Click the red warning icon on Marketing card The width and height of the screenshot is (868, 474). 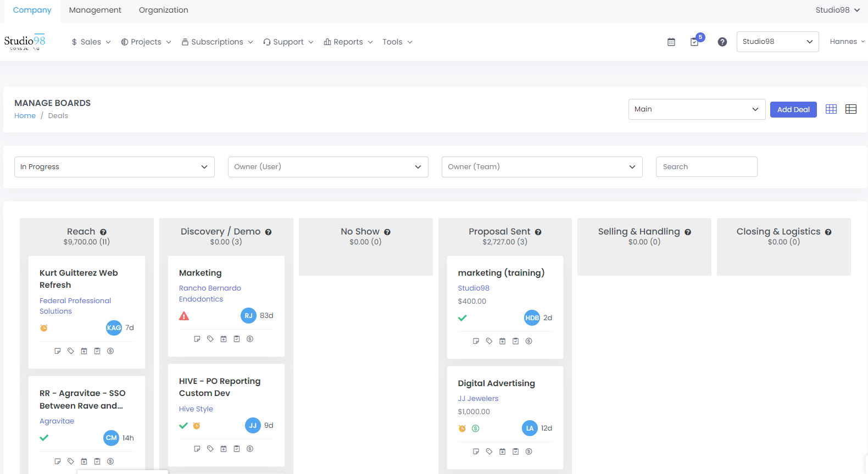[x=184, y=316]
